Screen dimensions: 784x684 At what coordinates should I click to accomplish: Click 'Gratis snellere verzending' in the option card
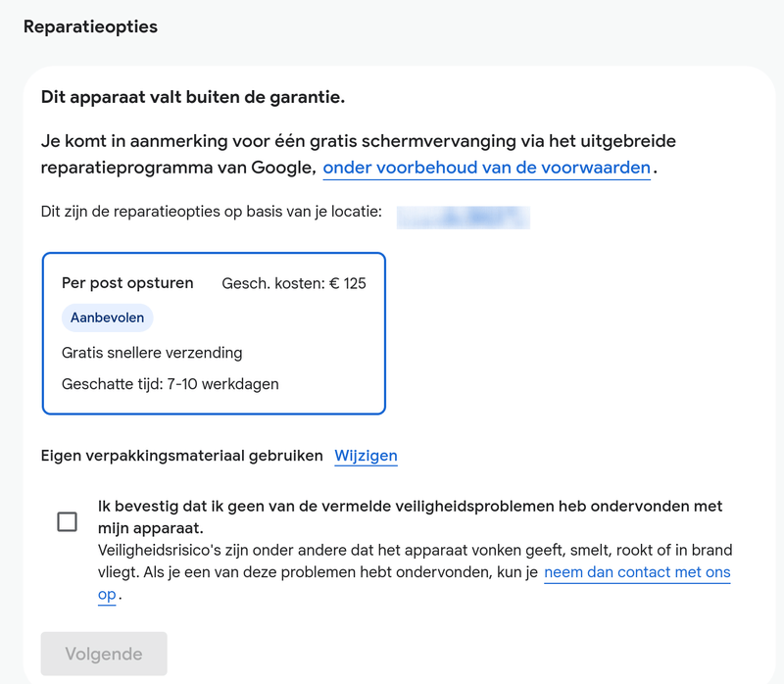152,352
